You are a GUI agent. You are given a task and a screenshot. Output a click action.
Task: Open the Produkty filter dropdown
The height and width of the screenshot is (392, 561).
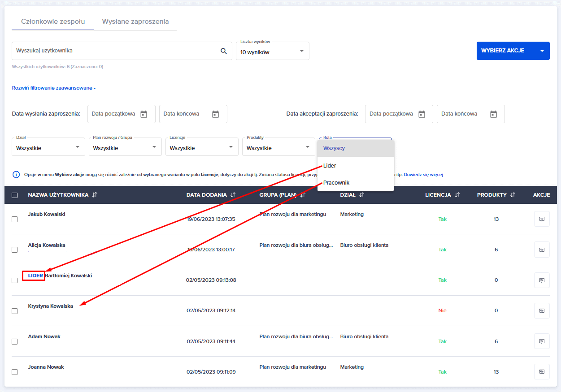(x=278, y=147)
